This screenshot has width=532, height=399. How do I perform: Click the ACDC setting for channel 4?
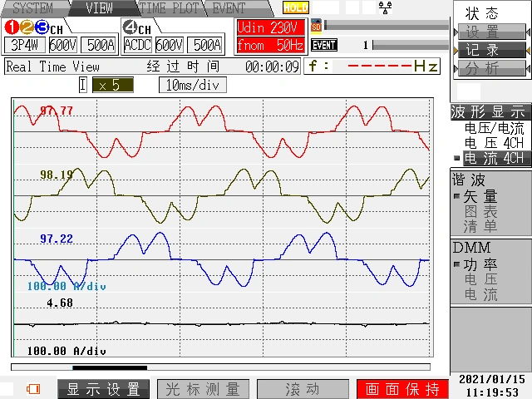point(136,45)
